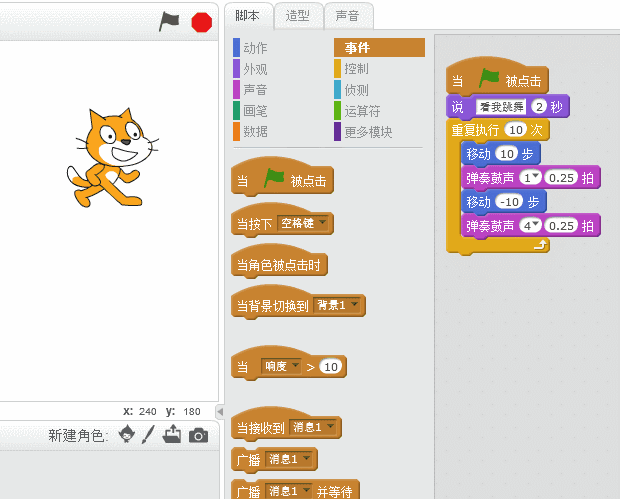Click the 重复执行 repeat block label
This screenshot has height=499, width=620.
(x=475, y=130)
